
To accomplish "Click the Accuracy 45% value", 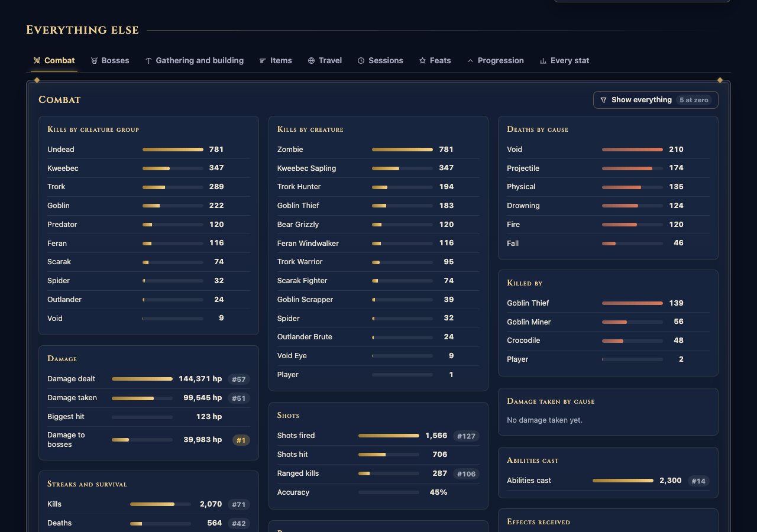I will point(438,492).
